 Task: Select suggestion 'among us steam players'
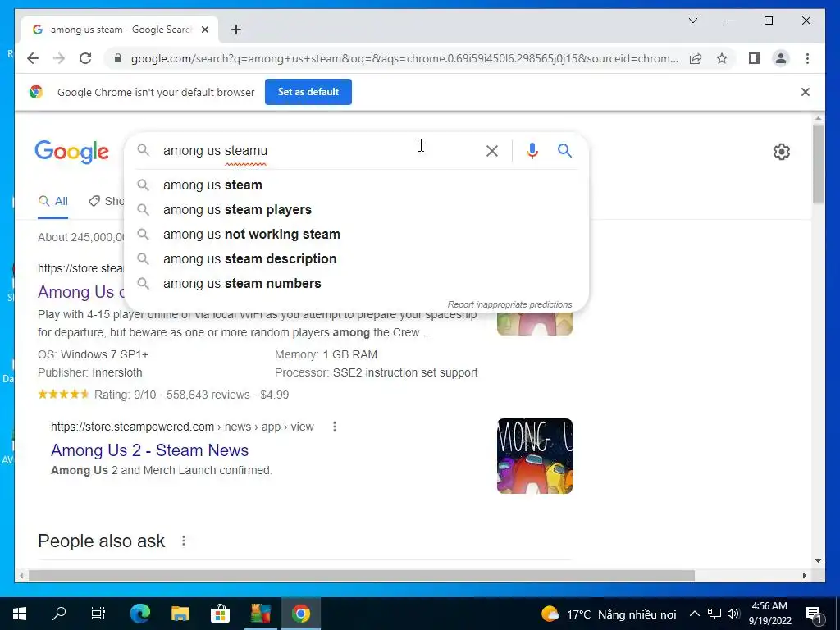click(356, 209)
